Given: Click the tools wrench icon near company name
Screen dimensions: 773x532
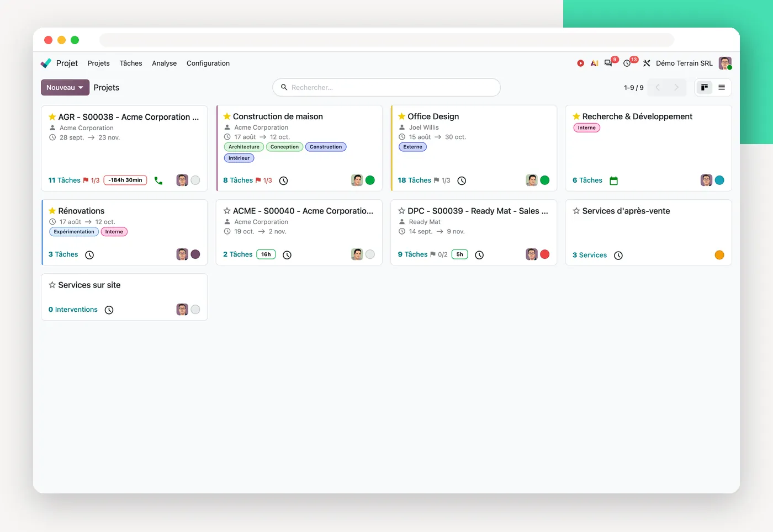Looking at the screenshot, I should click(647, 63).
